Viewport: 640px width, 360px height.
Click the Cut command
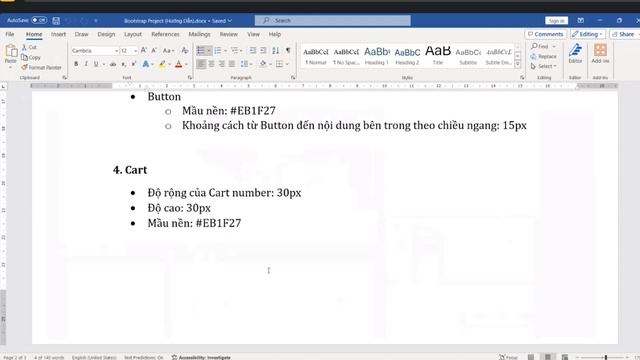tap(29, 47)
